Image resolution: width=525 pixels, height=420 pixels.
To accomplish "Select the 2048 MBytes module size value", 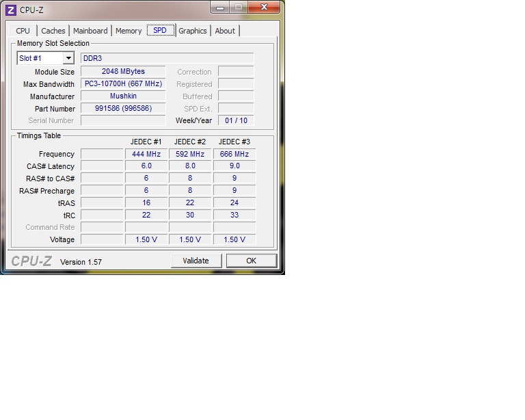I will (123, 71).
